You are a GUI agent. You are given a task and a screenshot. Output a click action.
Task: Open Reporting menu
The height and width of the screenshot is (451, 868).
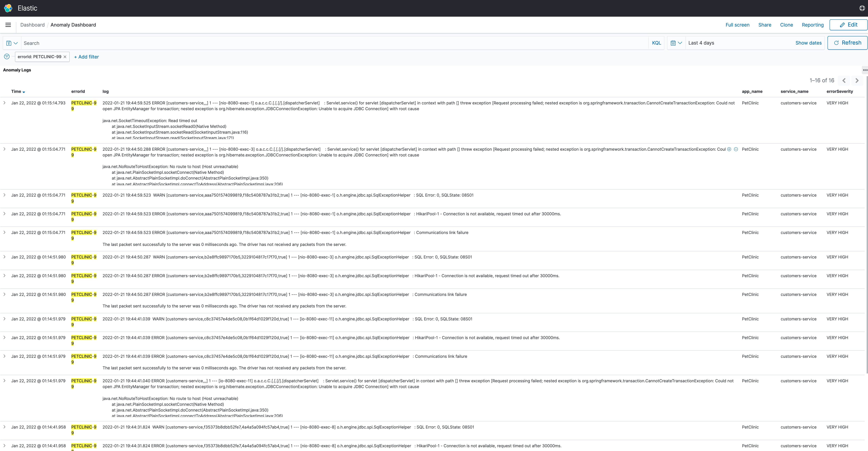(812, 25)
